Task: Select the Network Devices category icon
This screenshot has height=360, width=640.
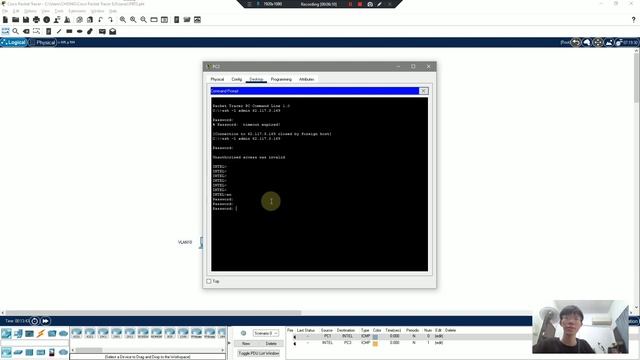Action: pos(6,333)
